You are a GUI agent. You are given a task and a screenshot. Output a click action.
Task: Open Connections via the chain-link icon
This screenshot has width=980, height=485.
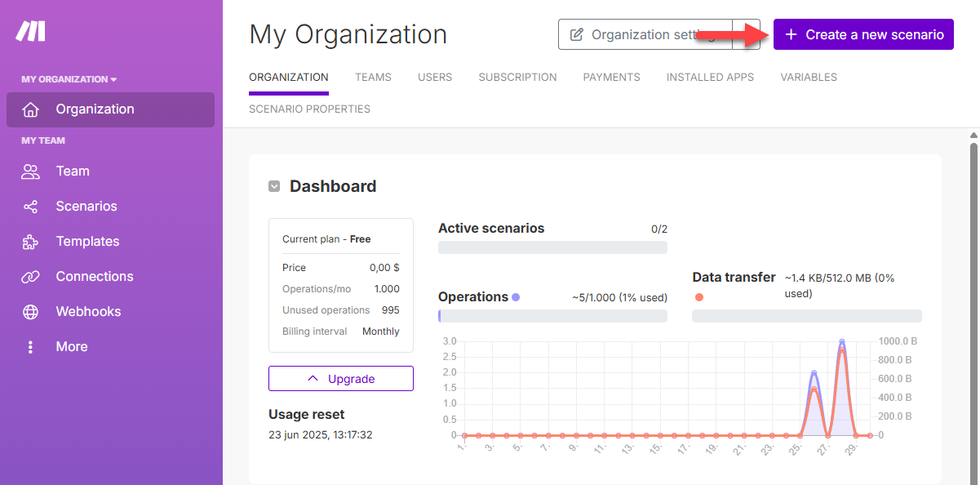coord(30,277)
